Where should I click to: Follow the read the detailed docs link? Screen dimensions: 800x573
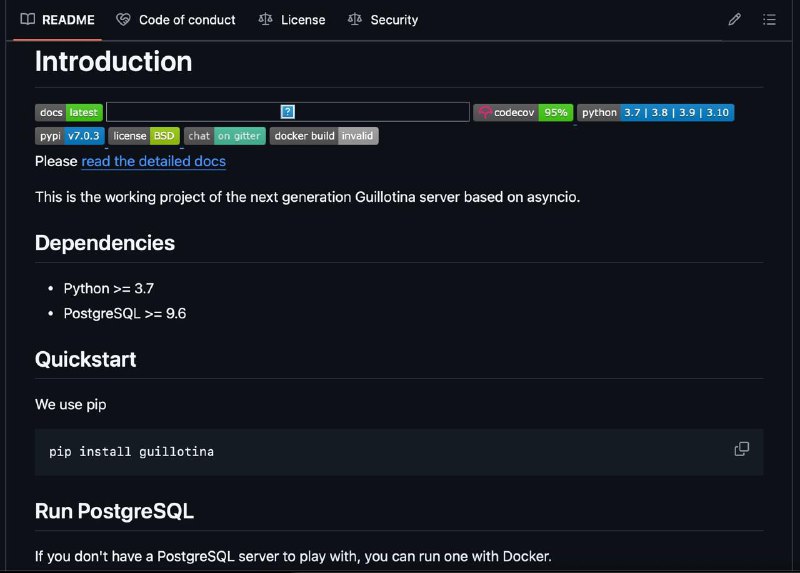tap(154, 161)
